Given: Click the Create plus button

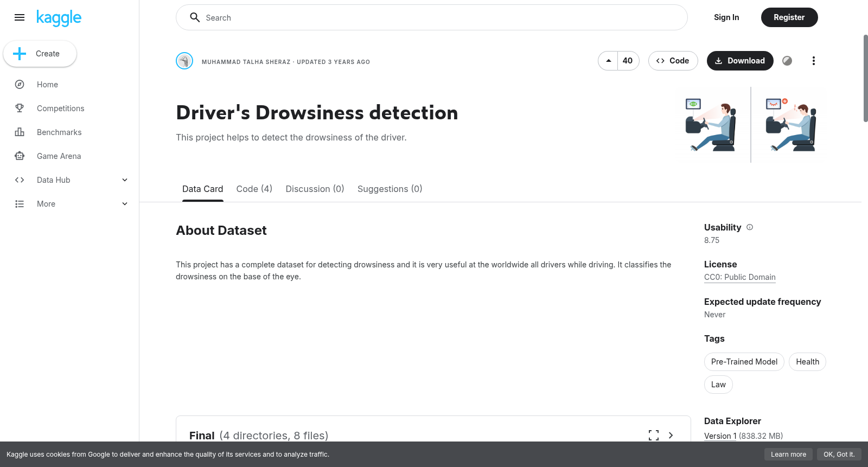Looking at the screenshot, I should pyautogui.click(x=40, y=54).
